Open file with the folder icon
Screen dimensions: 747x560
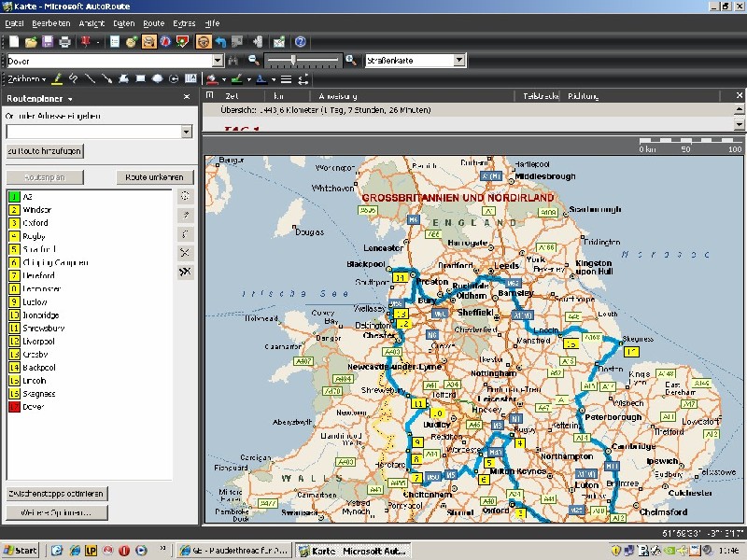[31, 42]
